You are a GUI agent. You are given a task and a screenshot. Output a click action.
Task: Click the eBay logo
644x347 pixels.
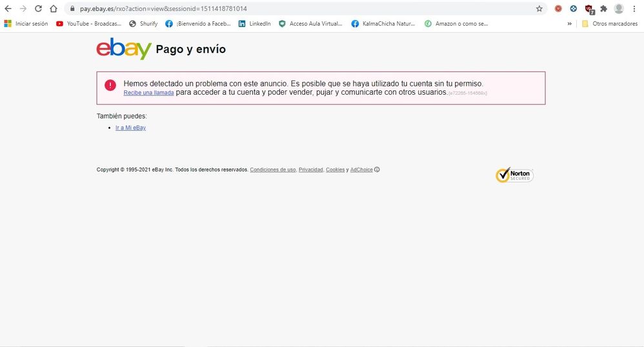click(x=124, y=49)
